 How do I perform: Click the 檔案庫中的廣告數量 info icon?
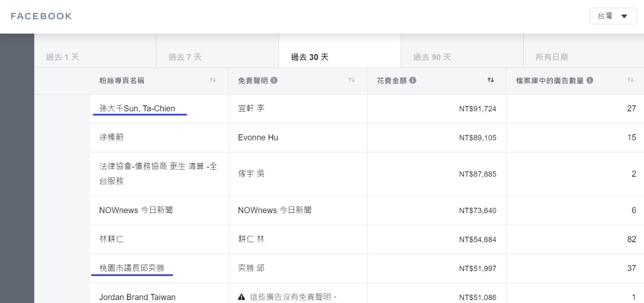click(x=590, y=80)
